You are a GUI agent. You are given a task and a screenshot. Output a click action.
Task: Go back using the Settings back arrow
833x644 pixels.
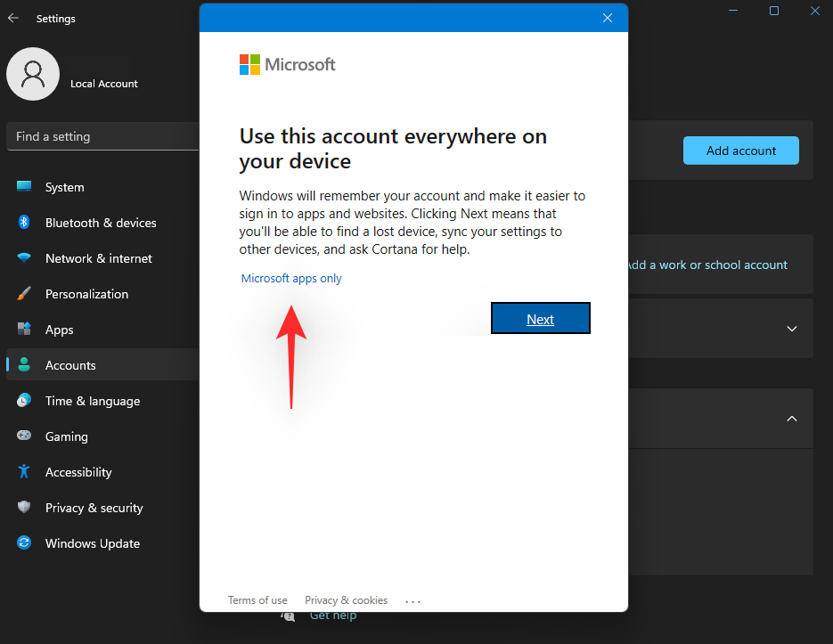[x=13, y=18]
